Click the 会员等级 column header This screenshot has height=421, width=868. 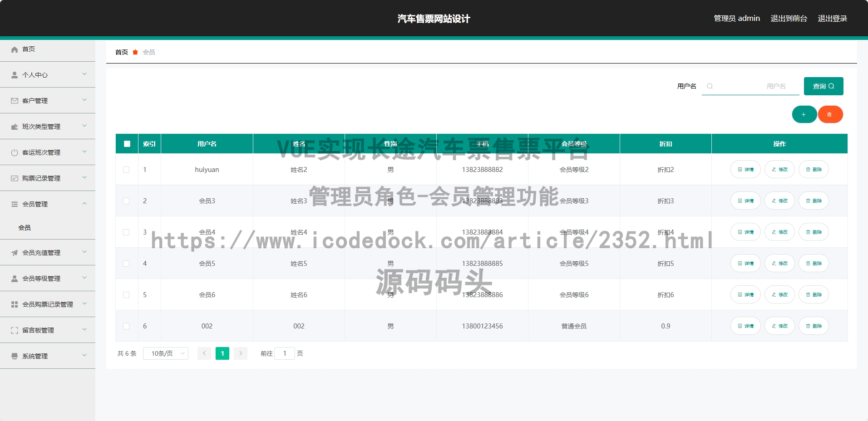point(574,144)
